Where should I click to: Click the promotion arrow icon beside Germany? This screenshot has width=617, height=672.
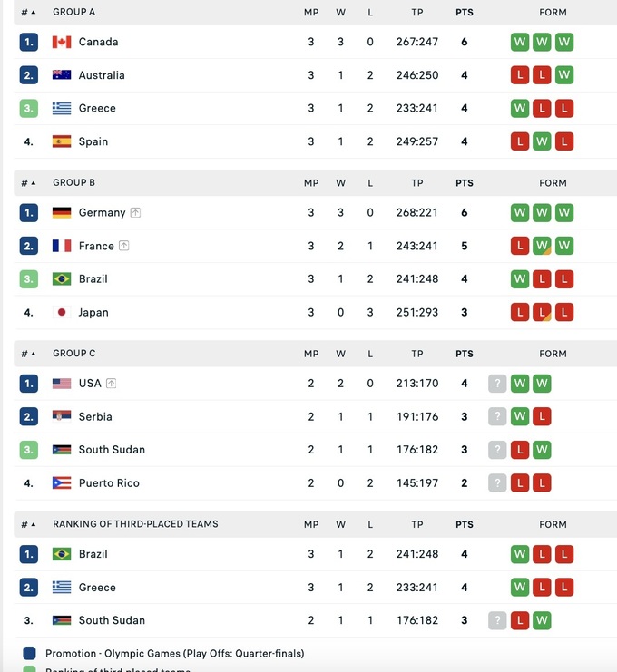point(135,212)
